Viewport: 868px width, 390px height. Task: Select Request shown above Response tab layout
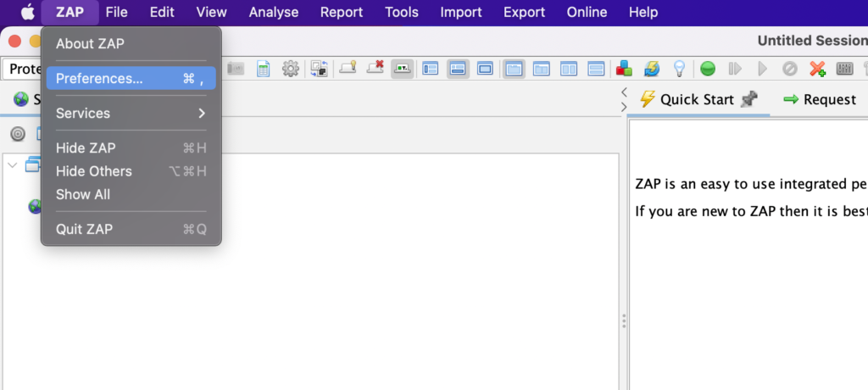pos(542,69)
